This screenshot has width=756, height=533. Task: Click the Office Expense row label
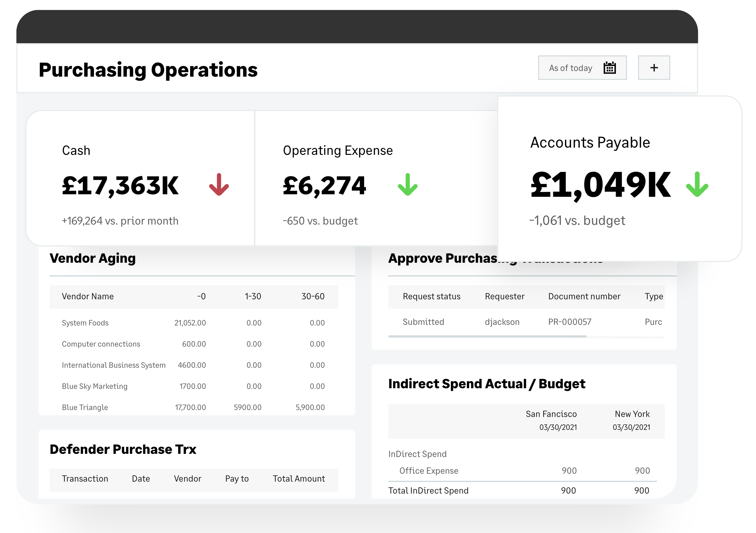[429, 471]
